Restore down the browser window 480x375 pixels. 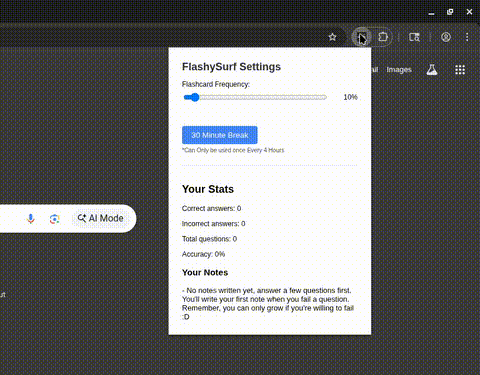point(450,12)
